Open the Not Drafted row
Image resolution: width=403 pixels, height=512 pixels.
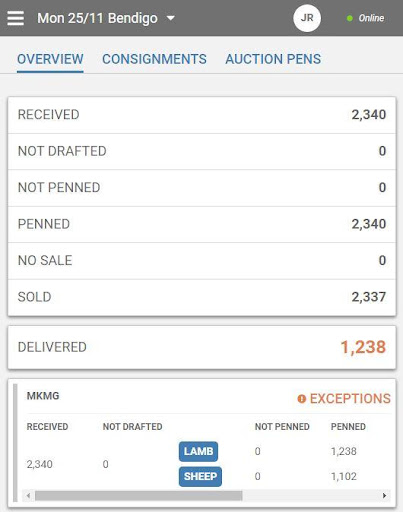[x=202, y=151]
